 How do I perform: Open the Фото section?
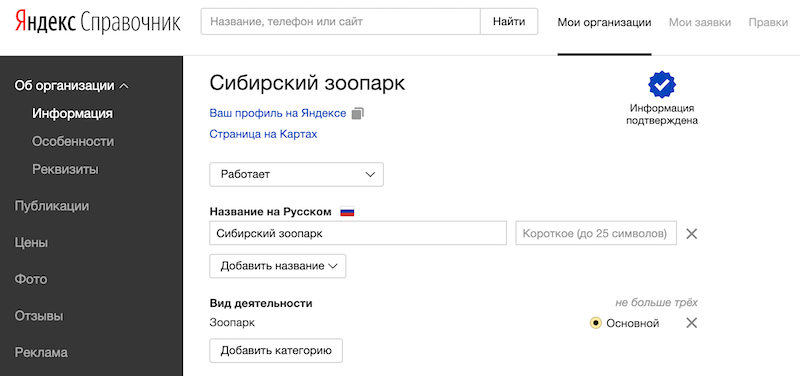click(31, 280)
